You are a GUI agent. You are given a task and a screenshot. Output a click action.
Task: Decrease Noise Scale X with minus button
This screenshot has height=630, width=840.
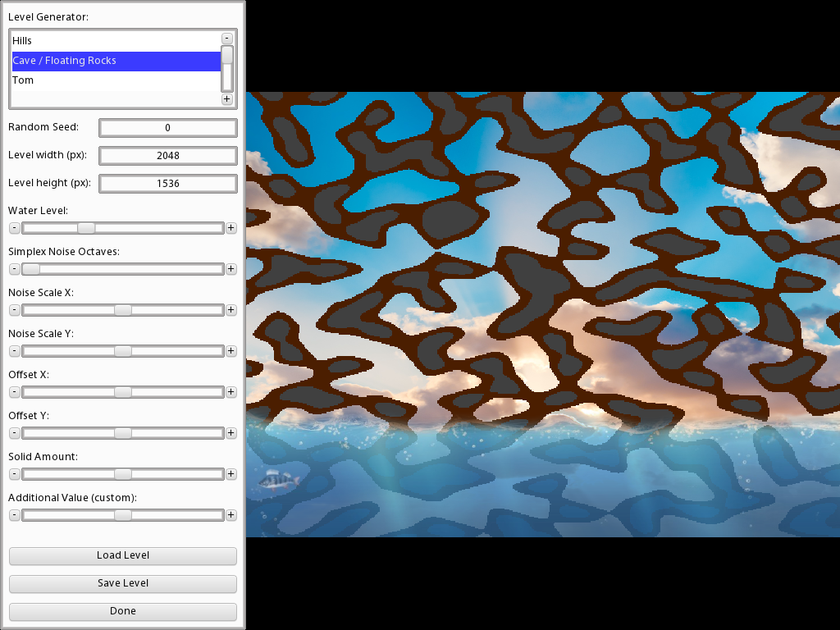pyautogui.click(x=14, y=310)
